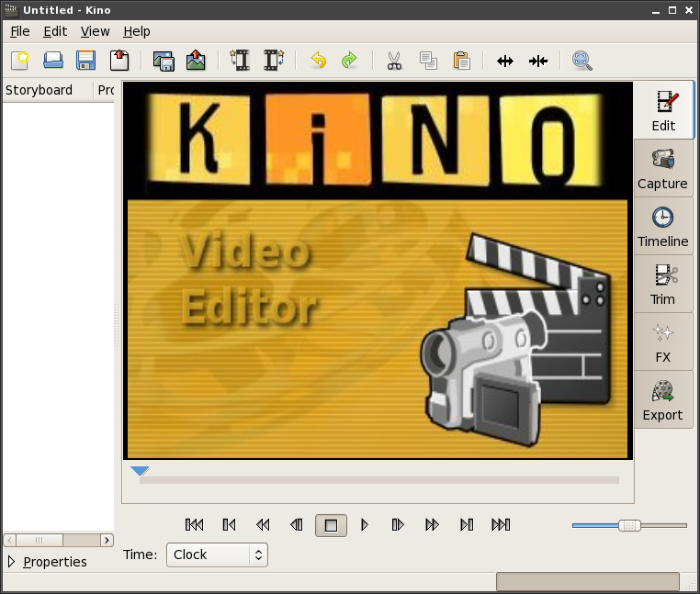700x594 pixels.
Task: Rewind playback
Action: [x=263, y=525]
